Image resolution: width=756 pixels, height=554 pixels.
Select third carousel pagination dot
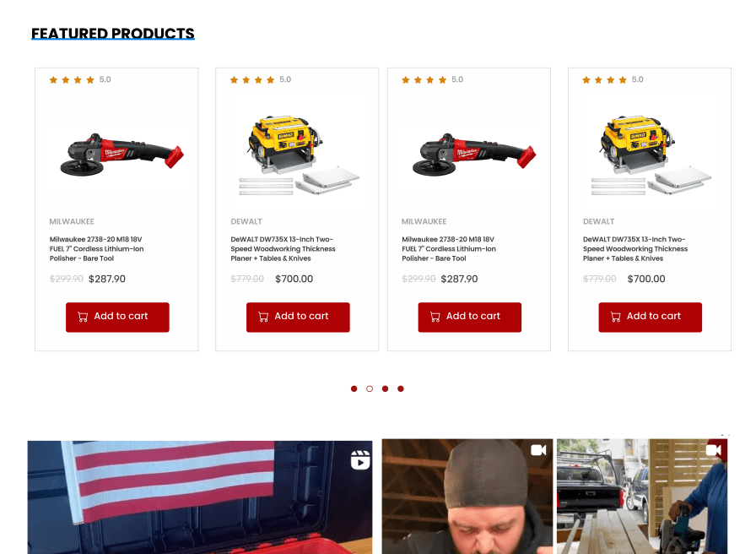point(385,389)
